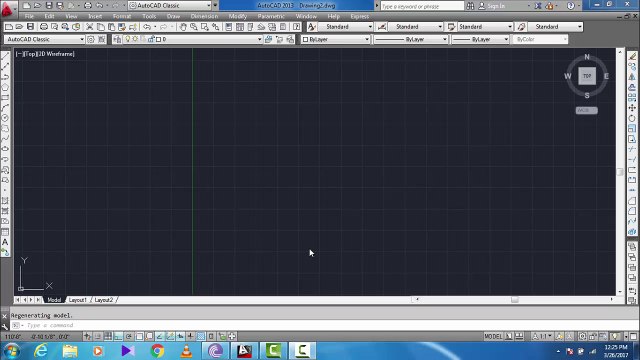Open the dimension style Standard dropdown
This screenshot has width=640, height=360.
point(416,27)
